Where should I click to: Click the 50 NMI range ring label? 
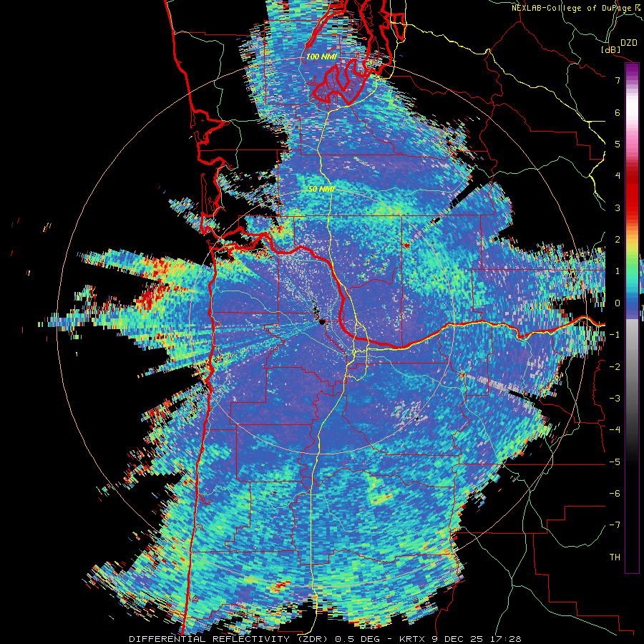(x=321, y=189)
